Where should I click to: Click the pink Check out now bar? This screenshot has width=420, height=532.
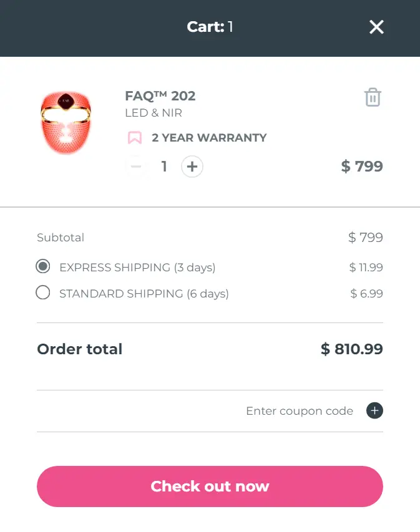pos(210,486)
